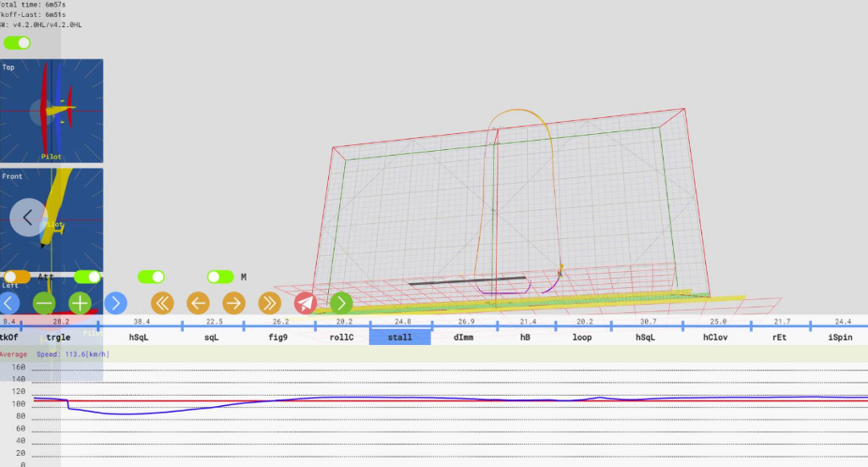Click the 21.4 score above hB
The width and height of the screenshot is (868, 467).
pos(528,321)
